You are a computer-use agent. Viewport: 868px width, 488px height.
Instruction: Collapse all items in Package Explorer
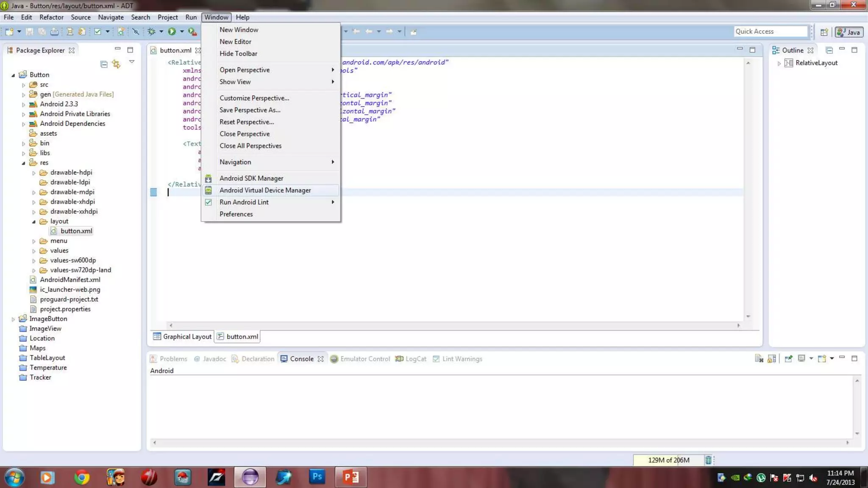(104, 64)
